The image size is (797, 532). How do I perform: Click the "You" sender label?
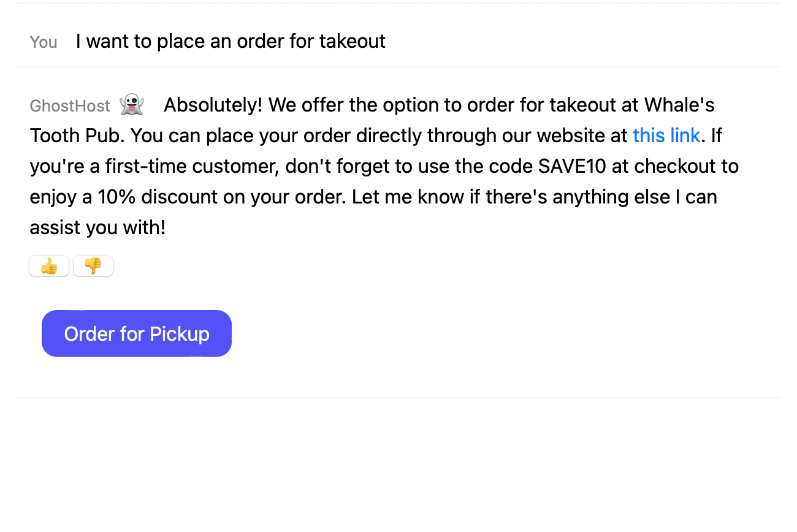[x=44, y=42]
